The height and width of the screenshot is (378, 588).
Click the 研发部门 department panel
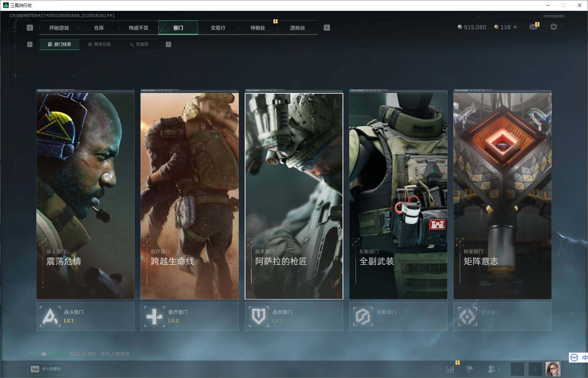tap(502, 317)
